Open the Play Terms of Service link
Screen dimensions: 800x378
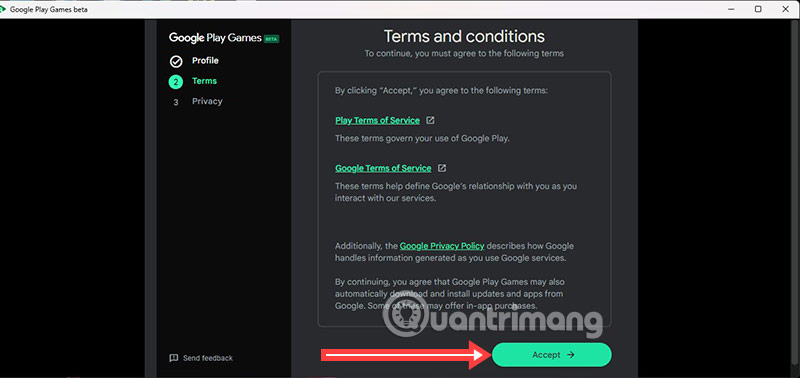pyautogui.click(x=378, y=120)
